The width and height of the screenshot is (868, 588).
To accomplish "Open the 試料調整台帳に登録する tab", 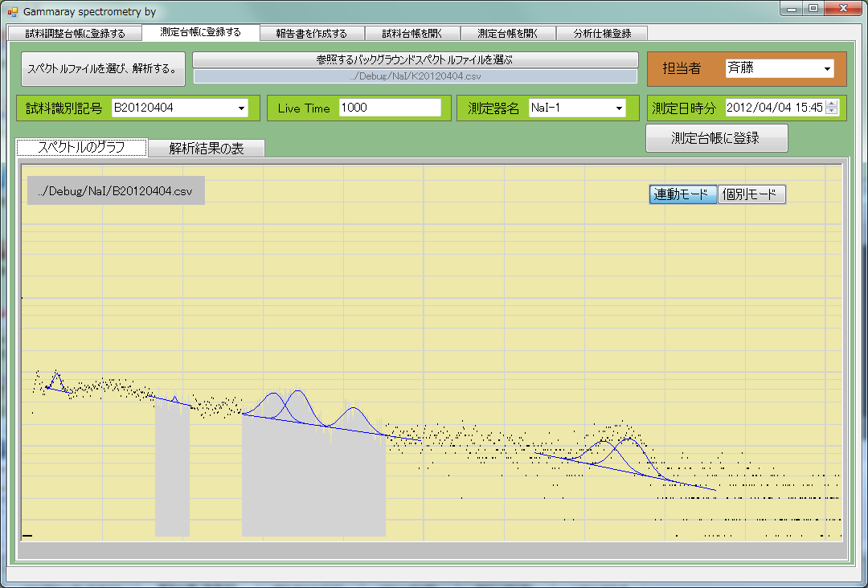I will click(74, 34).
